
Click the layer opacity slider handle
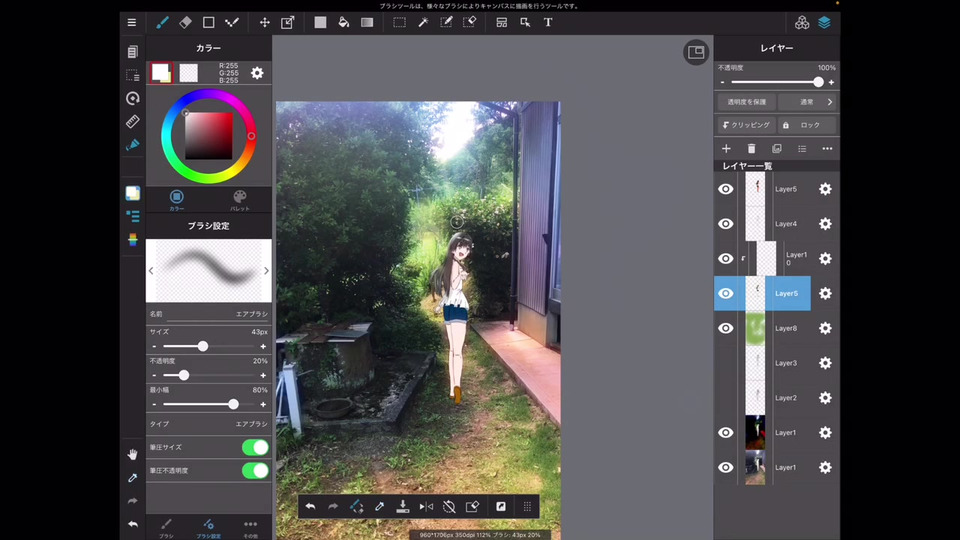[x=818, y=82]
